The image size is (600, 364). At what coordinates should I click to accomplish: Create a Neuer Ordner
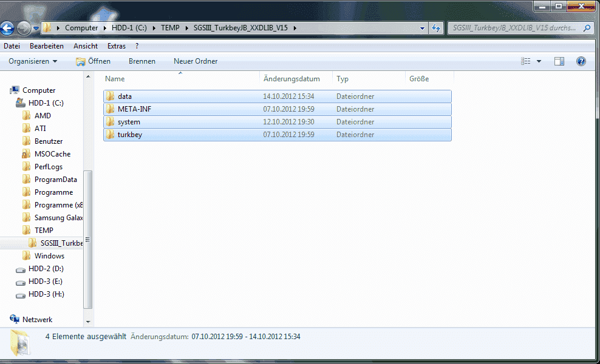click(196, 61)
